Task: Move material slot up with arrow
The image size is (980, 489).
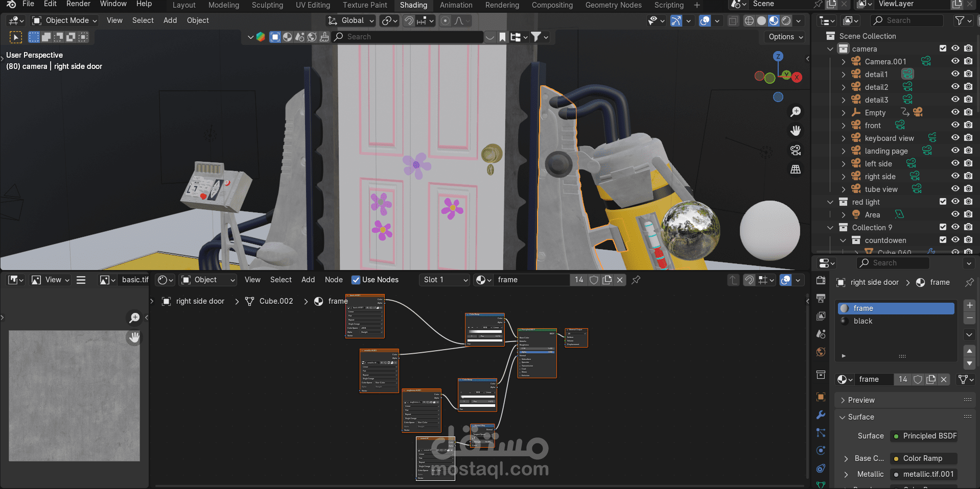Action: [969, 351]
